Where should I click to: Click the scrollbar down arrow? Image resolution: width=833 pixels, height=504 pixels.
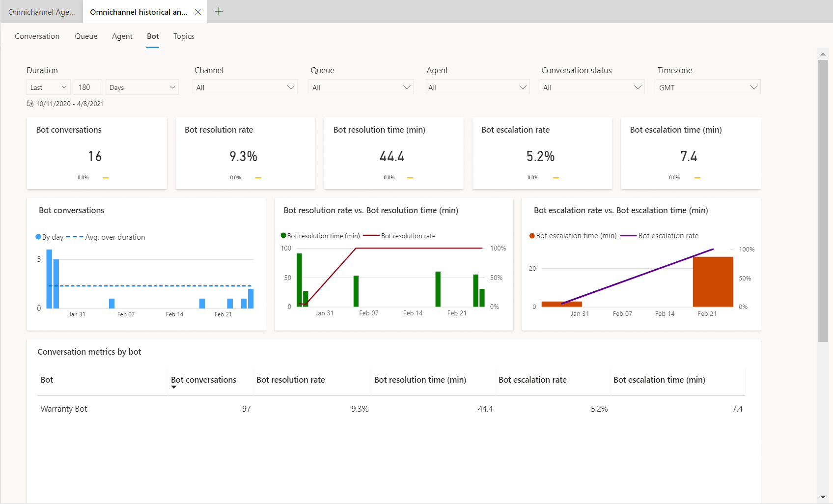[x=823, y=497]
